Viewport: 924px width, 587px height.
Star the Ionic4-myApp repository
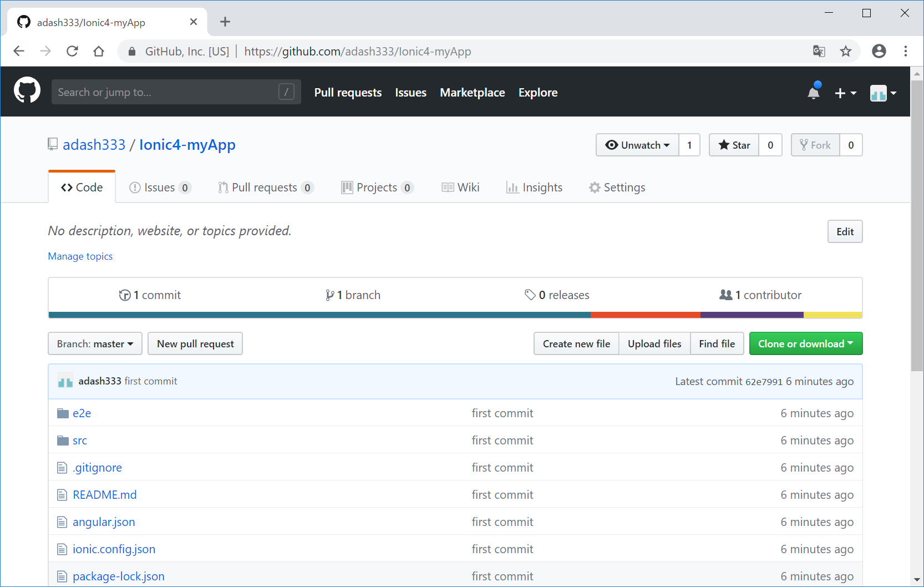click(734, 145)
